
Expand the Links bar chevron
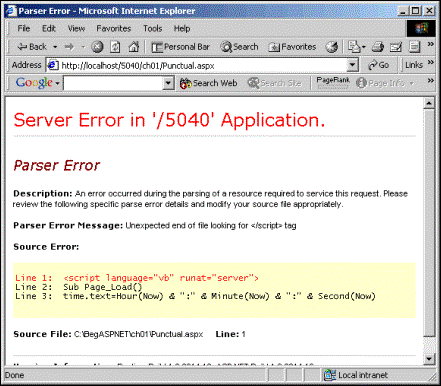(431, 62)
